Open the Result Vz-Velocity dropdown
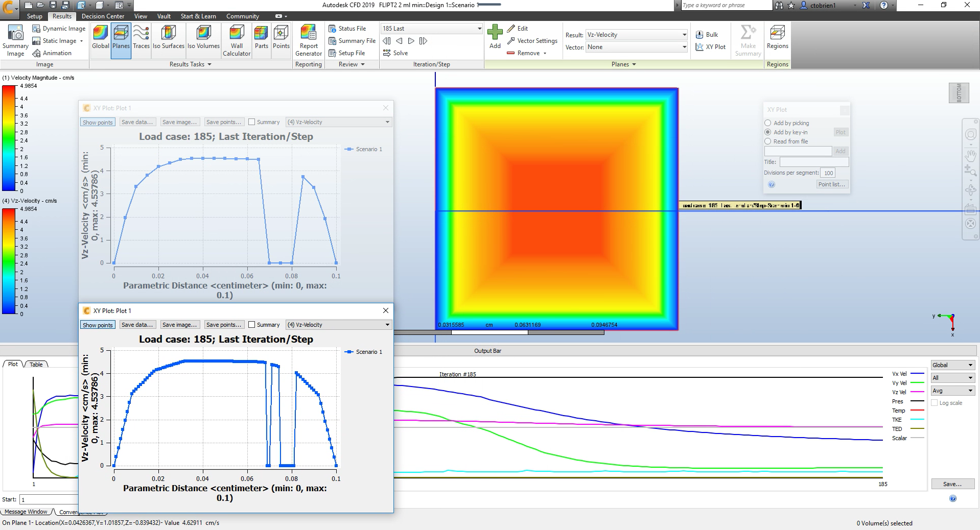The image size is (980, 530). [x=684, y=35]
